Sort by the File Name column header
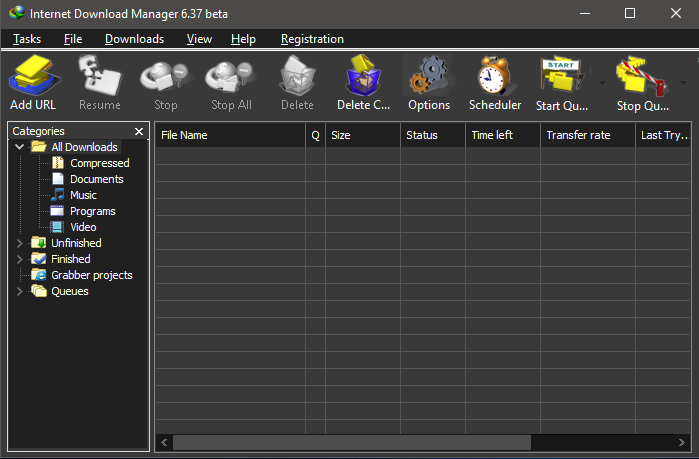The width and height of the screenshot is (699, 459). 230,135
